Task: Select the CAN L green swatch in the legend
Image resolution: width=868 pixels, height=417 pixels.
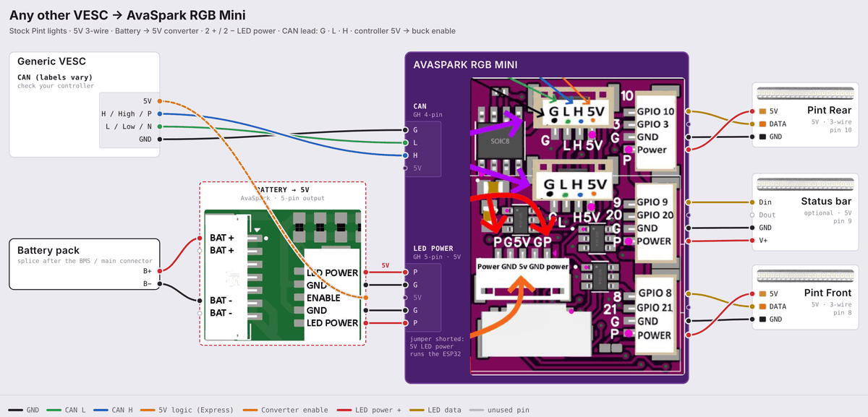Action: click(54, 410)
